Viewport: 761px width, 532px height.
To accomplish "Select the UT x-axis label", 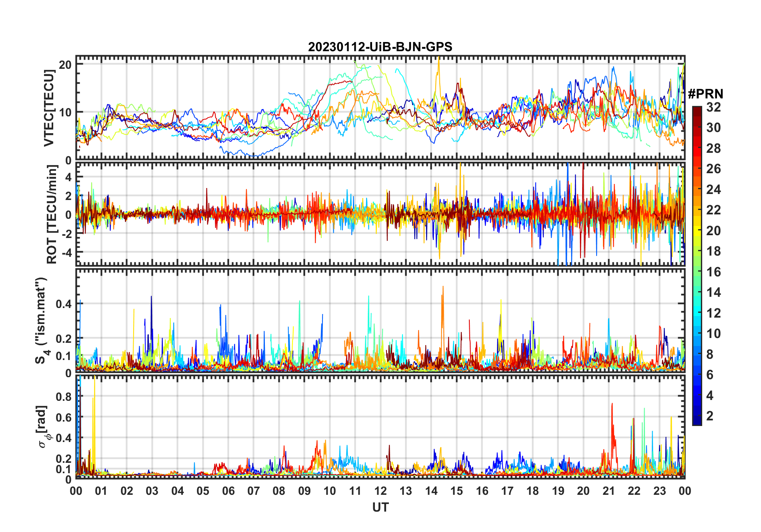I will tap(380, 507).
